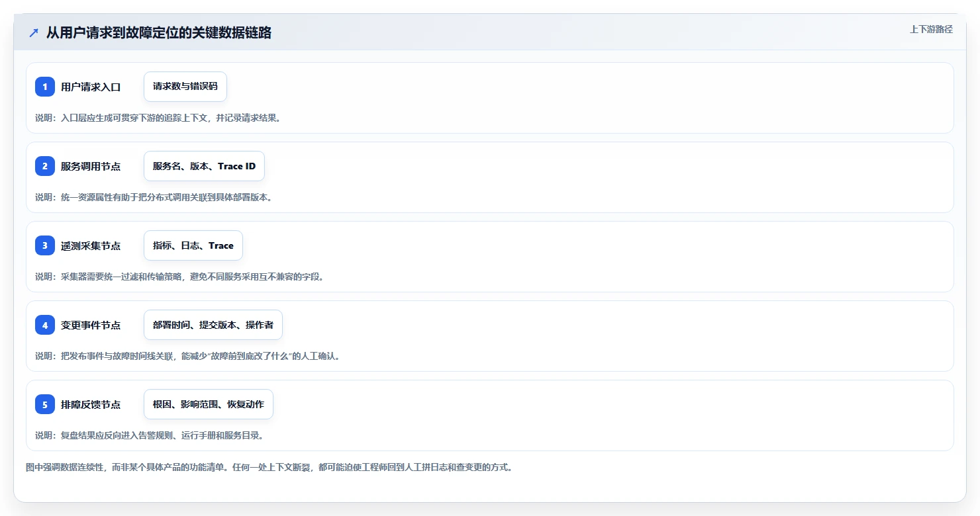Click the number 2 step badge
This screenshot has width=980, height=516.
45,166
